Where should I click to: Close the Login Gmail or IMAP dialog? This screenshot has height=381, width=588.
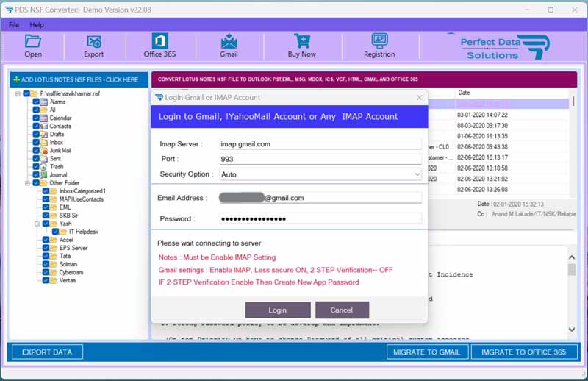[x=420, y=98]
